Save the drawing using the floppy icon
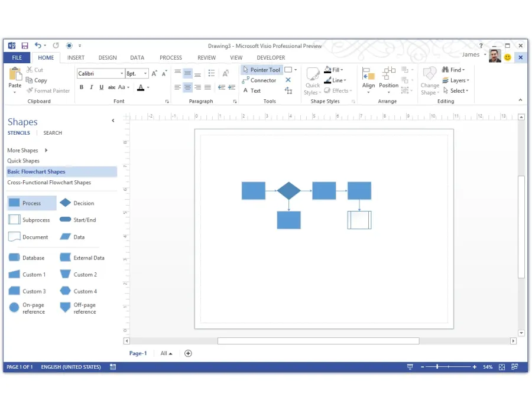Viewport: 532px width, 413px height. click(x=24, y=45)
